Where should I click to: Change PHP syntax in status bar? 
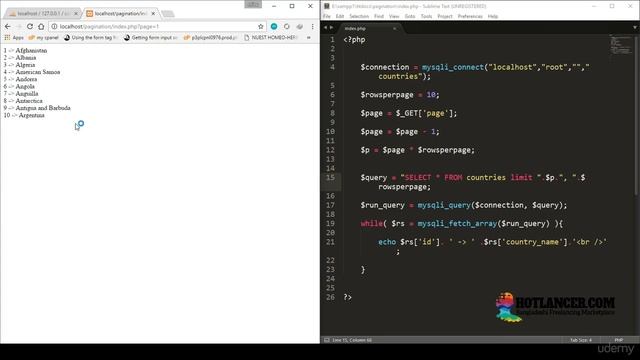[619, 340]
